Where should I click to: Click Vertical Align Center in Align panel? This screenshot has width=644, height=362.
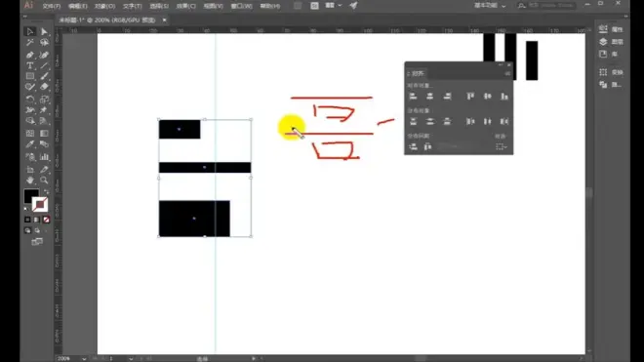click(487, 97)
